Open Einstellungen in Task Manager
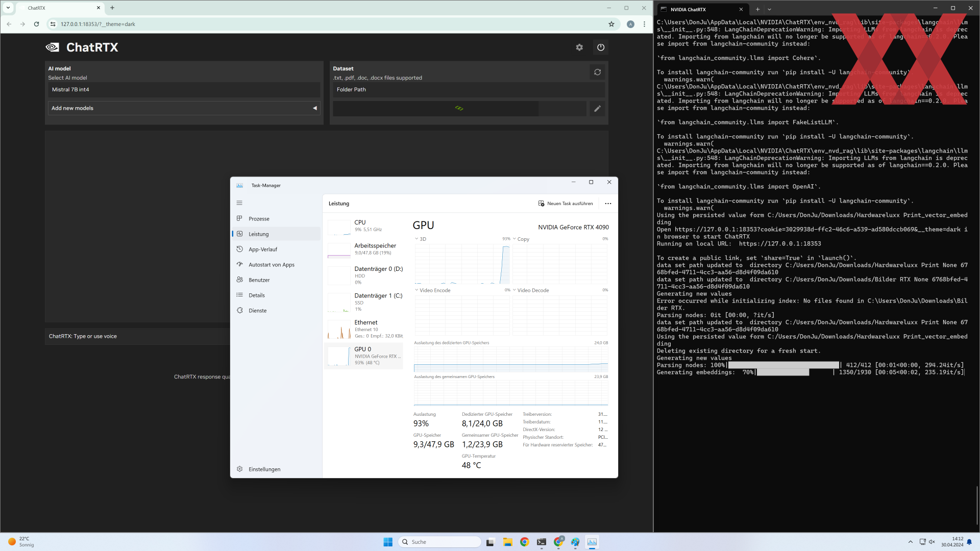Viewport: 980px width, 551px height. pos(276,469)
